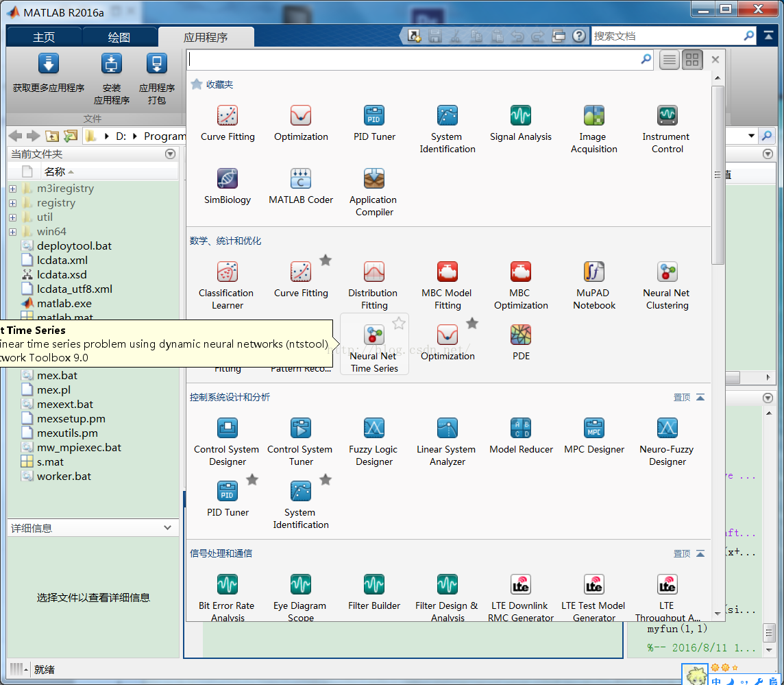Open Fuzzy Logic Designer
The image size is (784, 685).
(374, 442)
